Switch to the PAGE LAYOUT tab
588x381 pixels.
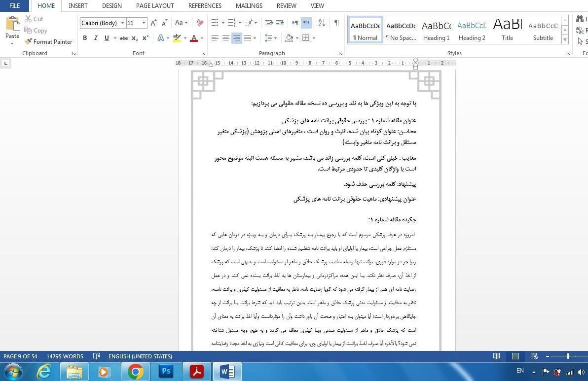tap(155, 6)
